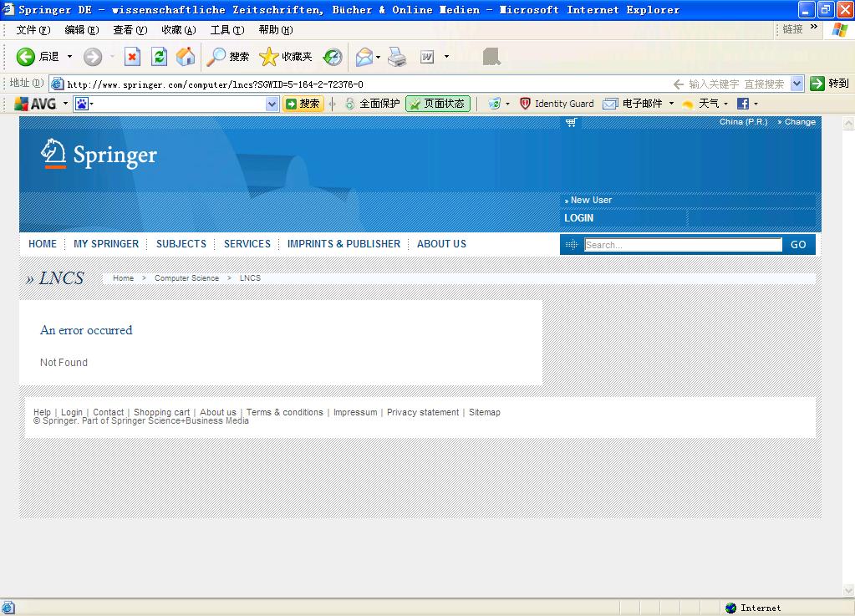Open the AVG logo dropdown arrow
Image resolution: width=855 pixels, height=616 pixels.
[x=65, y=104]
